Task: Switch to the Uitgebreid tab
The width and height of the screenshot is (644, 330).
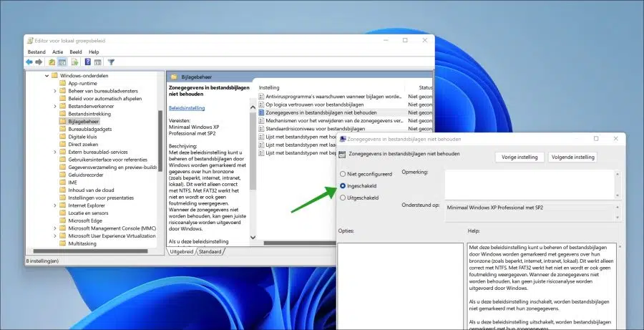Action: pos(181,251)
